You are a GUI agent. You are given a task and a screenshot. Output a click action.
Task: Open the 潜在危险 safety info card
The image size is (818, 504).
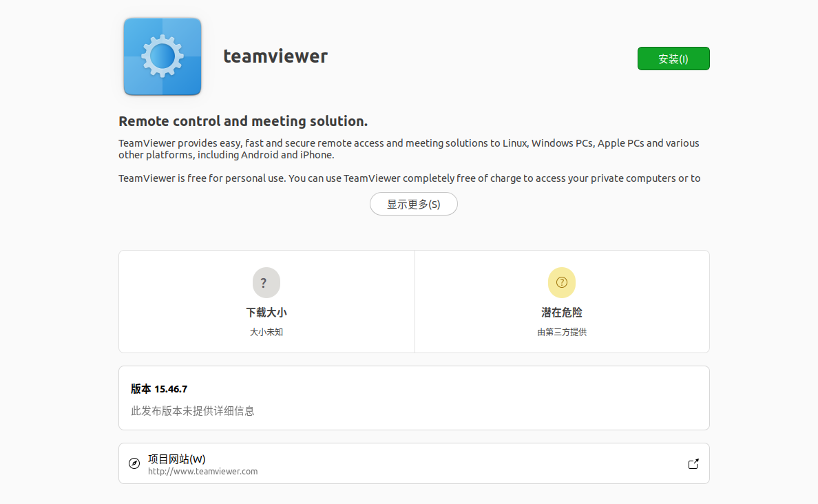[x=562, y=302]
